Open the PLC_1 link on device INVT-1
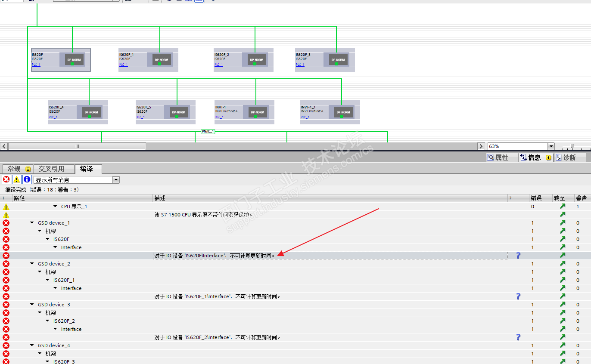591x364 pixels. tap(219, 117)
